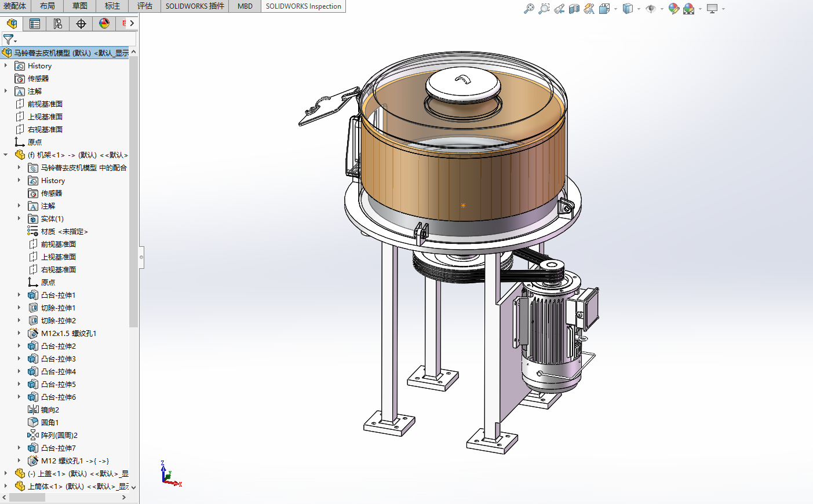Click the Display Style cube icon
Screen dimensions: 813x504
pos(628,9)
